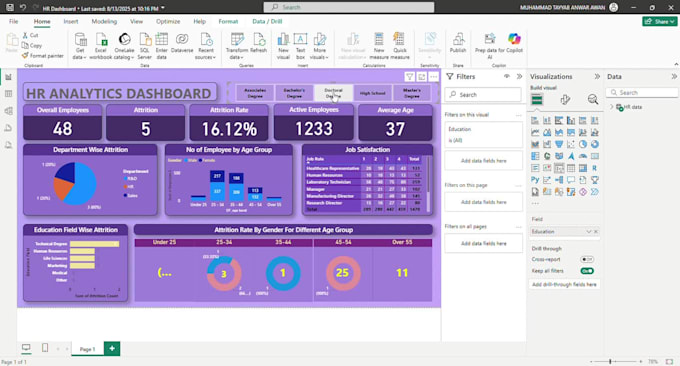680x366 pixels.
Task: Collapse the ribbon with the chevron
Action: [676, 64]
